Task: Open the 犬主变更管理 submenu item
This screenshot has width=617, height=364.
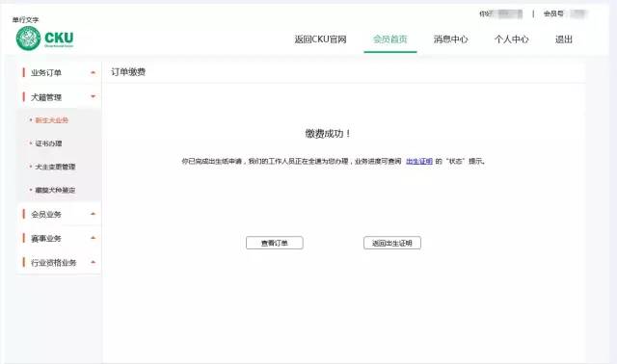Action: click(55, 167)
